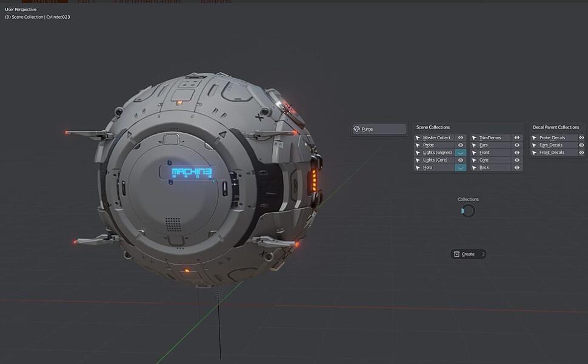The height and width of the screenshot is (364, 588).
Task: Select objects in Ears collection
Action: point(490,145)
